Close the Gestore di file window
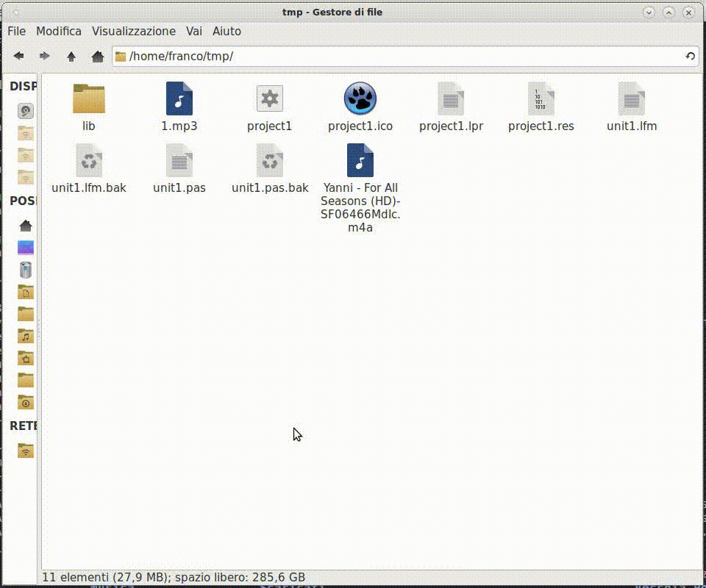706x588 pixels. coord(688,12)
